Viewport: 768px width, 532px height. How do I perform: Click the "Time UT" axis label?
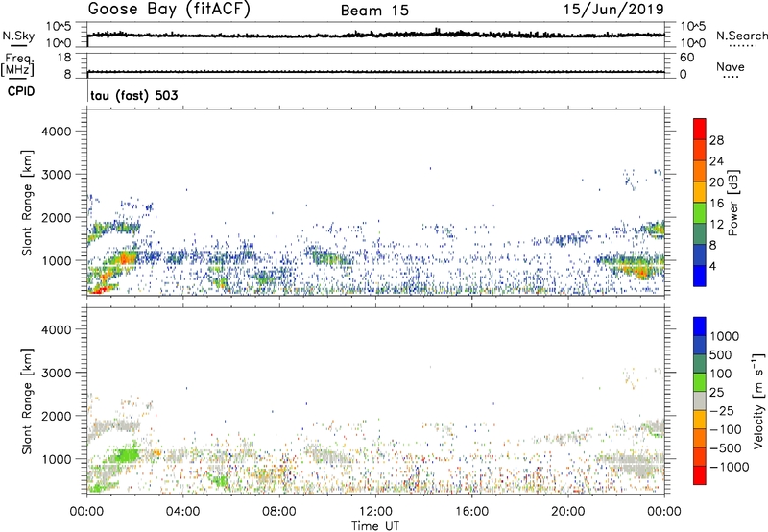click(375, 526)
